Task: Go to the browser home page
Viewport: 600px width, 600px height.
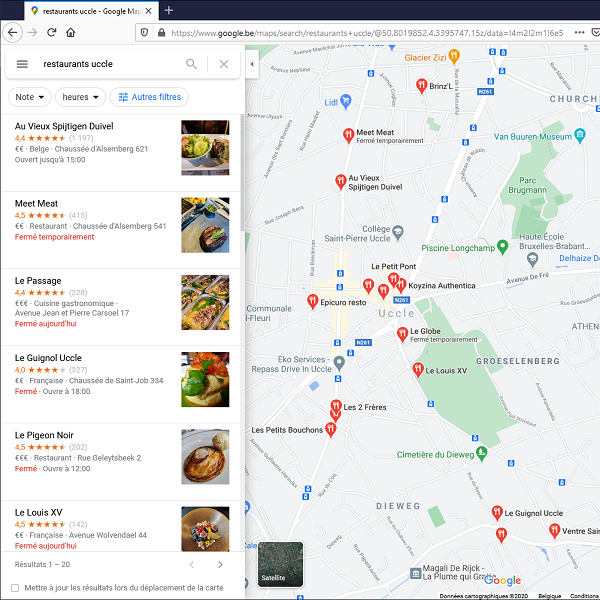Action: point(70,33)
